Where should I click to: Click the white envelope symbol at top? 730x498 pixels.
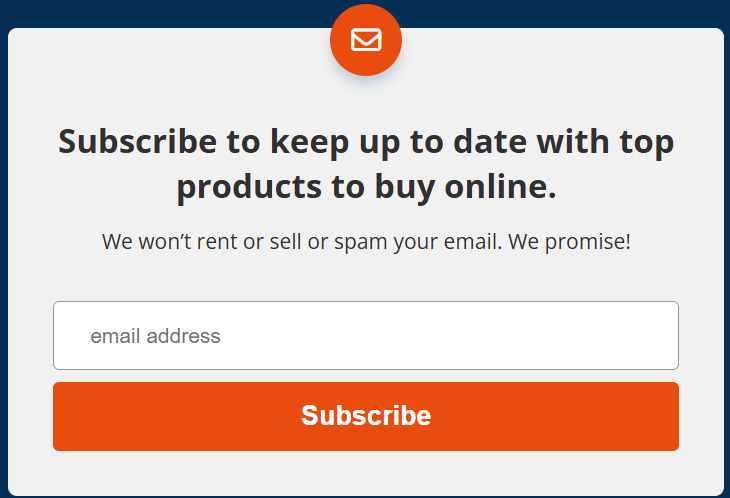coord(366,40)
